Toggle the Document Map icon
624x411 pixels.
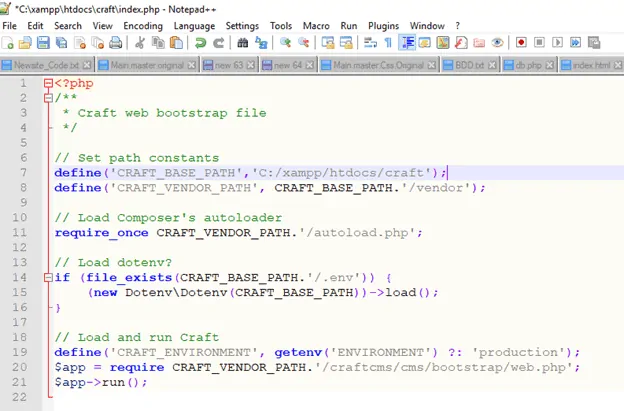[443, 43]
